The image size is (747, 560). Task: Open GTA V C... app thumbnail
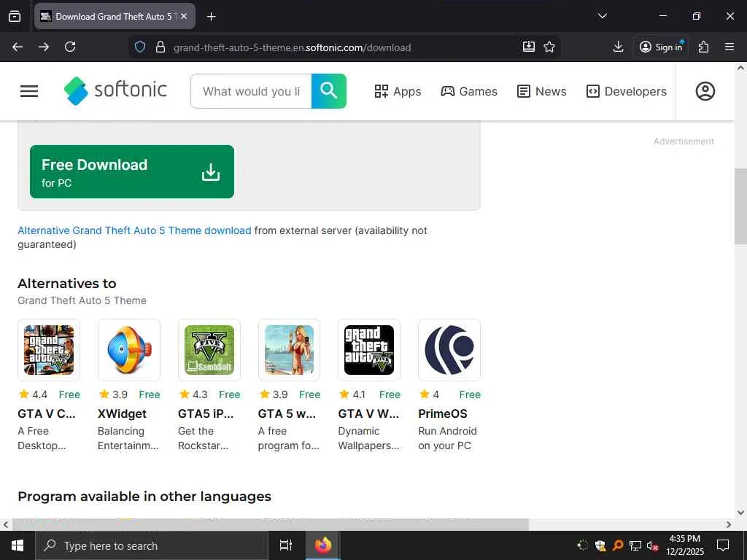pyautogui.click(x=49, y=350)
